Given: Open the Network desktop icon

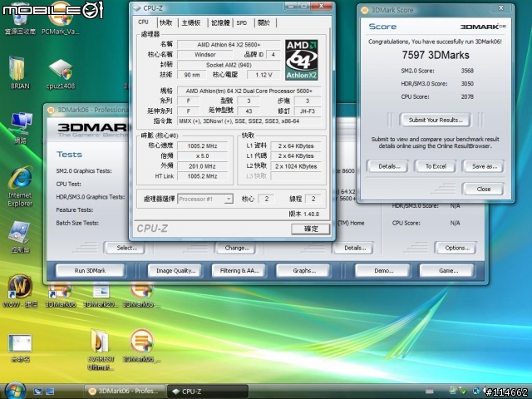Looking at the screenshot, I should 20,127.
